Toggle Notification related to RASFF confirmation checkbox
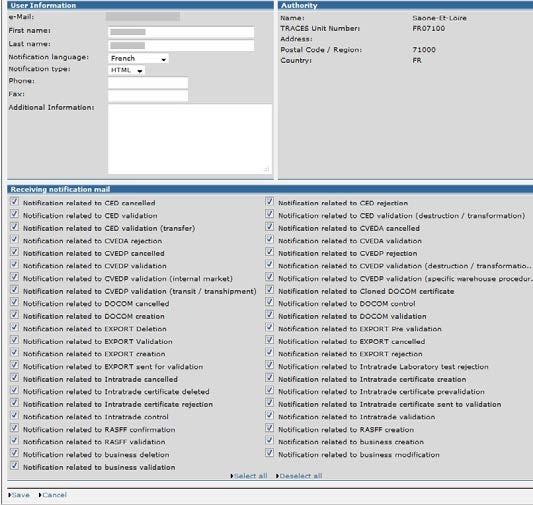This screenshot has width=533, height=505. [14, 428]
